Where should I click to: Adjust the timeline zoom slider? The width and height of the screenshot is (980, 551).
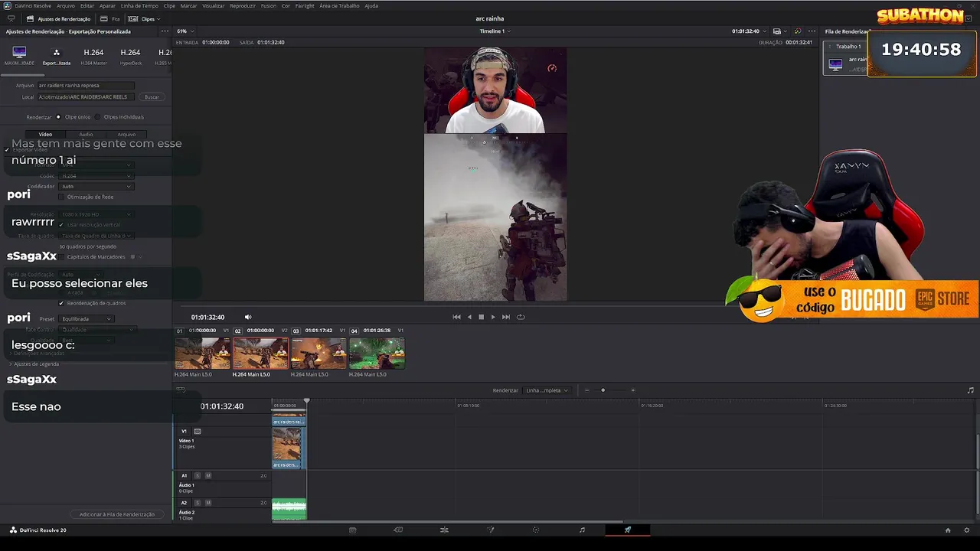coord(603,390)
